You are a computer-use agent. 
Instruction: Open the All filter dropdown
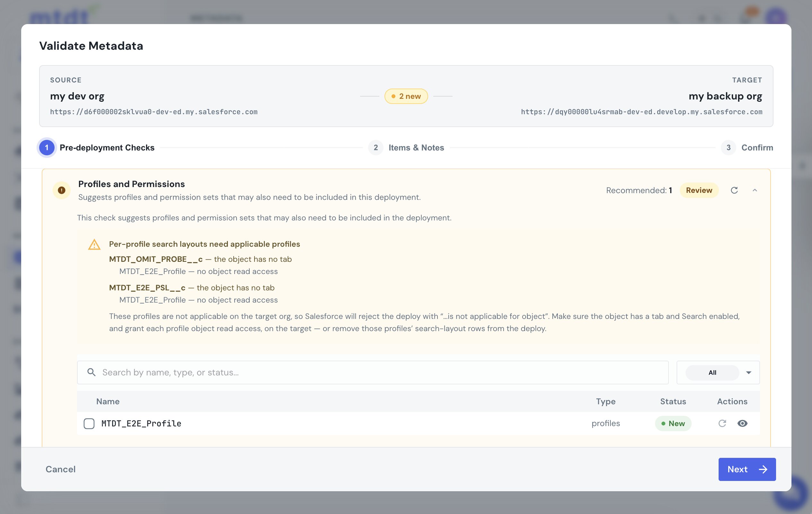[x=718, y=373]
